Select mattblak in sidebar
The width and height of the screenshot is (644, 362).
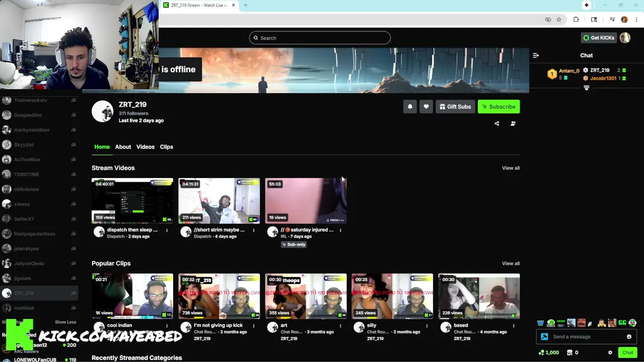coord(39,308)
